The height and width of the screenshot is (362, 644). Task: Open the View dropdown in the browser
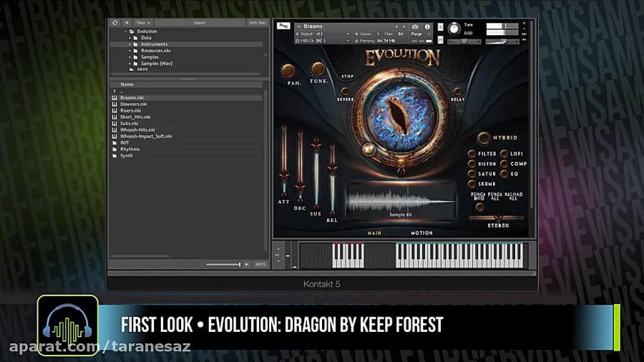tap(144, 22)
